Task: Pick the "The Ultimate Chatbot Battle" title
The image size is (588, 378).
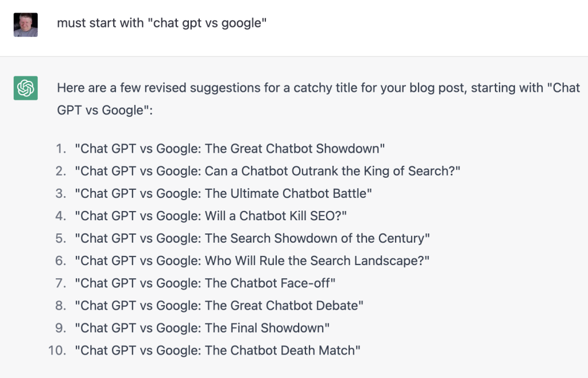Action: (223, 193)
